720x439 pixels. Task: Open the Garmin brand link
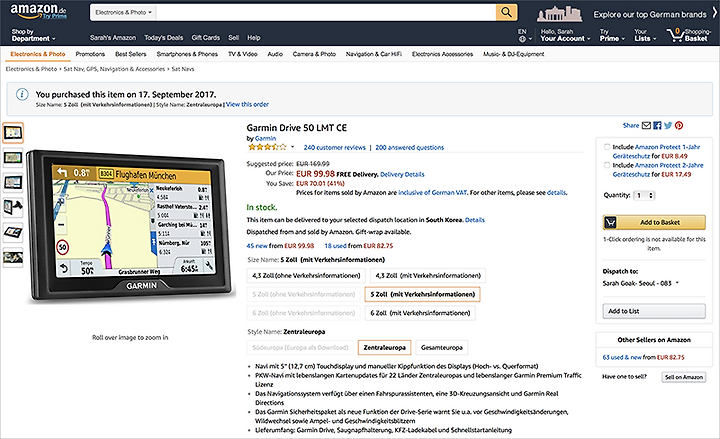(265, 138)
